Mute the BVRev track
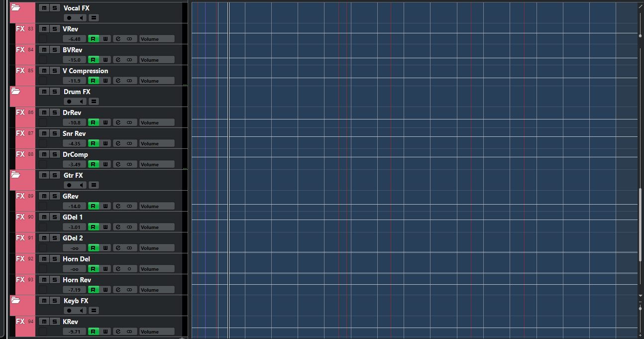The height and width of the screenshot is (339, 644). coord(43,50)
